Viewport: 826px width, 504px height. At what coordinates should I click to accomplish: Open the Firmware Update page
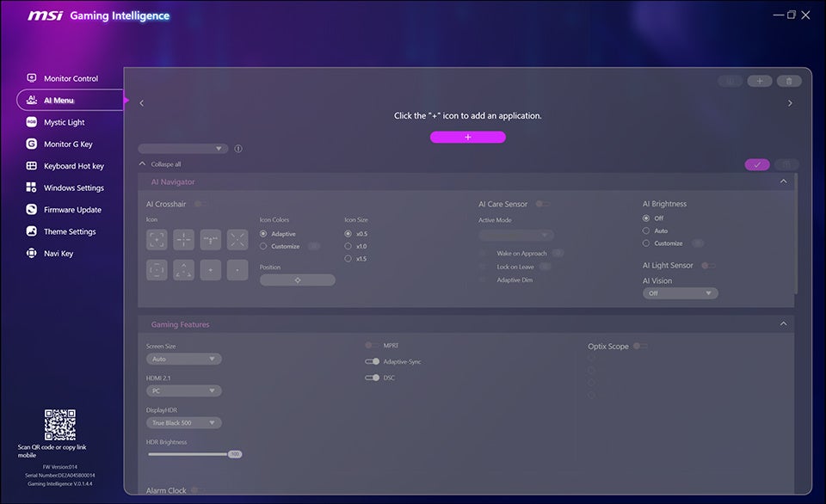click(31, 209)
